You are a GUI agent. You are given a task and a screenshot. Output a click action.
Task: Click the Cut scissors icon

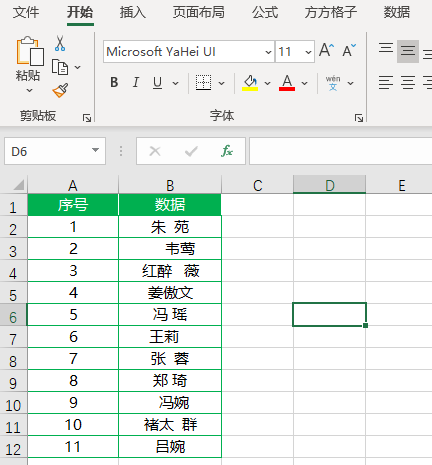60,43
